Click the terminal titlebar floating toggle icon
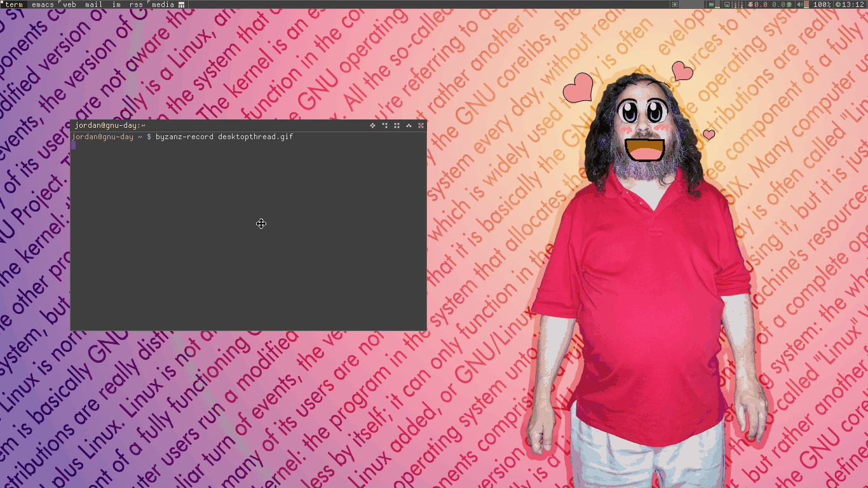Viewport: 868px width, 488px height. [x=373, y=126]
